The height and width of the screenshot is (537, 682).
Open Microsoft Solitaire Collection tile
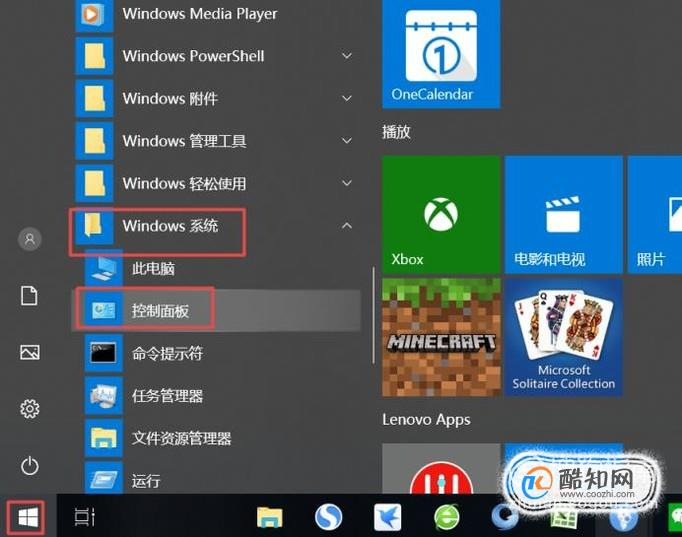tap(563, 337)
